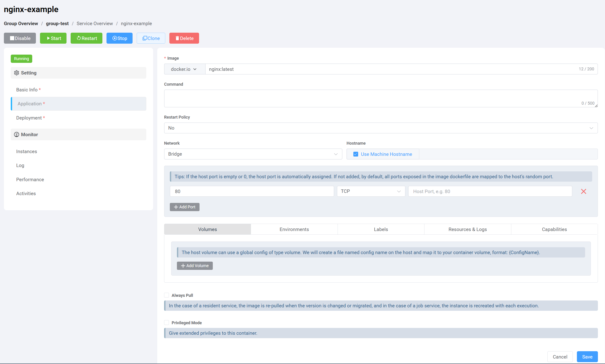Cancel the changes
This screenshot has height=364, width=605.
tap(560, 357)
